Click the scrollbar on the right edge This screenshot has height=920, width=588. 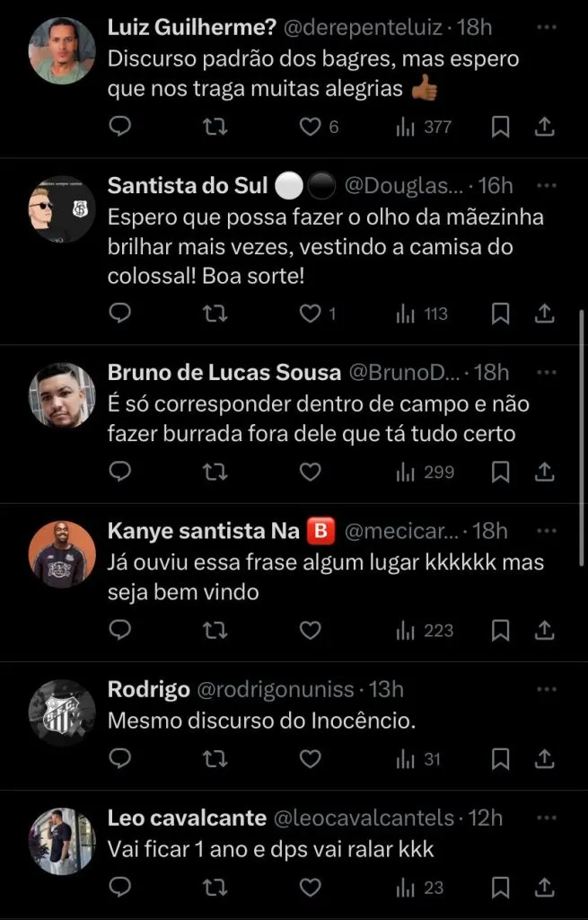(x=582, y=440)
